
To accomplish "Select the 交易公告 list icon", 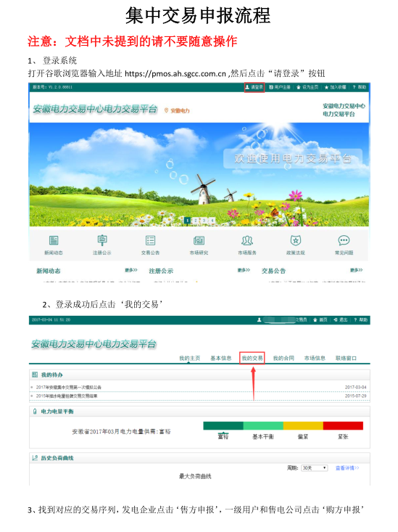I will coord(150,240).
